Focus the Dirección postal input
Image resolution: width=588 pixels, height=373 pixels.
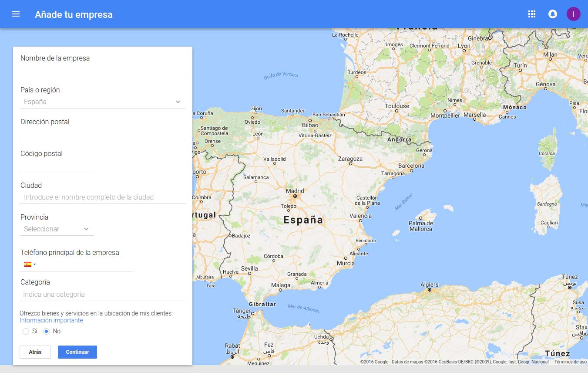point(102,133)
